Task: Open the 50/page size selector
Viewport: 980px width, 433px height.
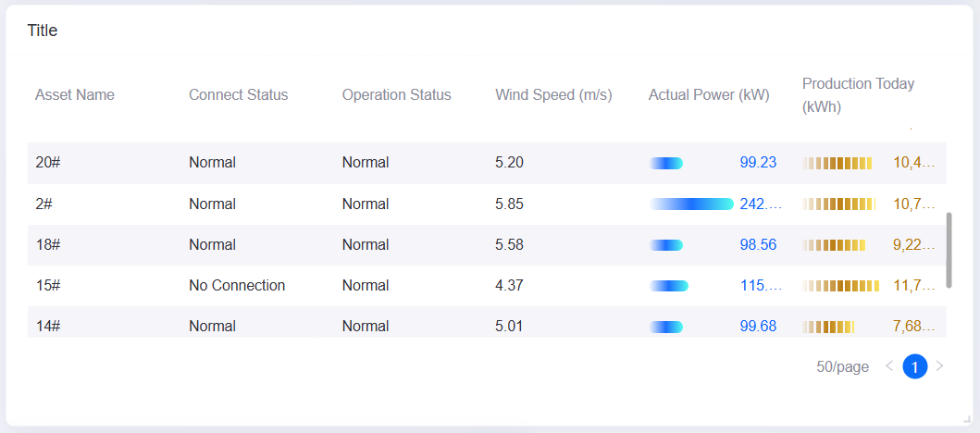Action: pyautogui.click(x=842, y=366)
